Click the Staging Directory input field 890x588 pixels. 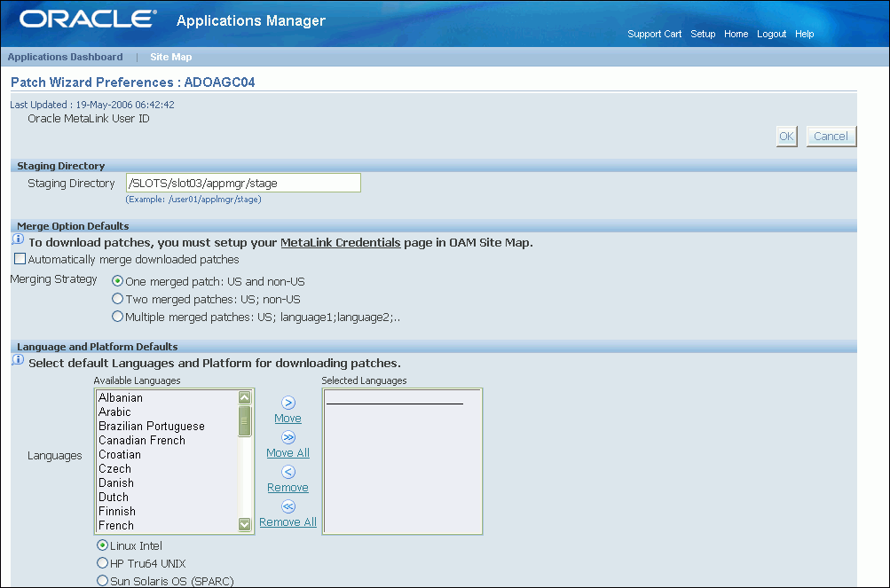(243, 183)
